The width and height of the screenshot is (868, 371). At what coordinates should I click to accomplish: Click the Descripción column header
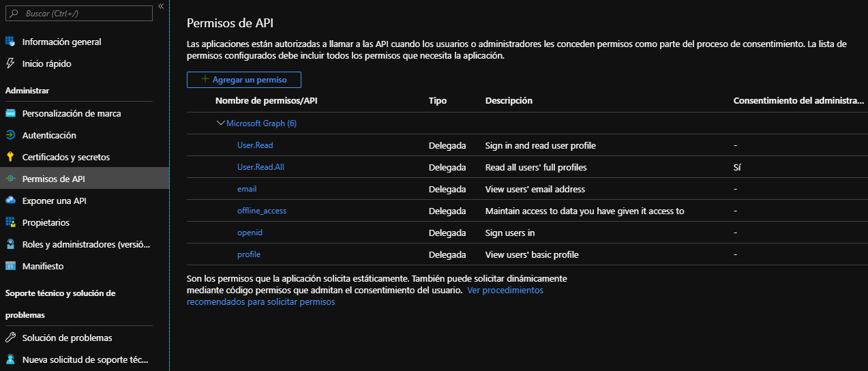(509, 100)
